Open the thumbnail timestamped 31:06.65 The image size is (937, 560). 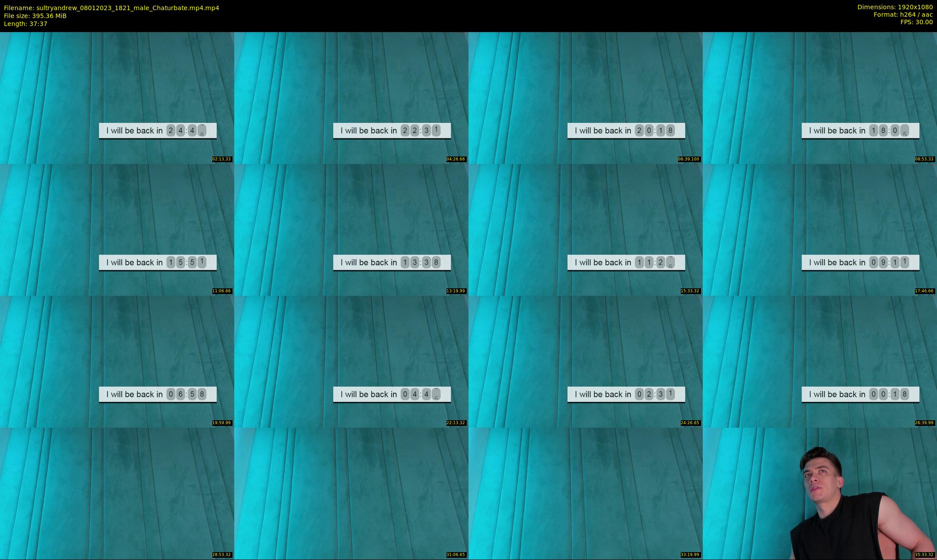[351, 493]
